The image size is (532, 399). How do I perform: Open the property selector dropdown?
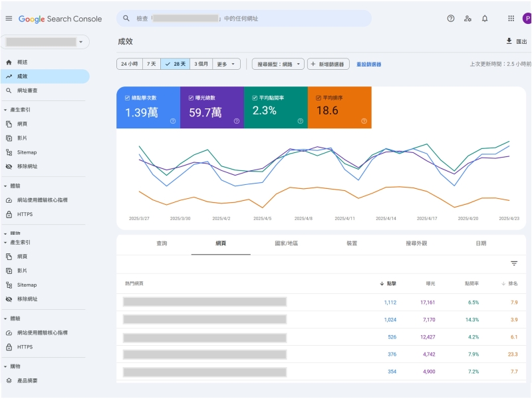point(45,42)
